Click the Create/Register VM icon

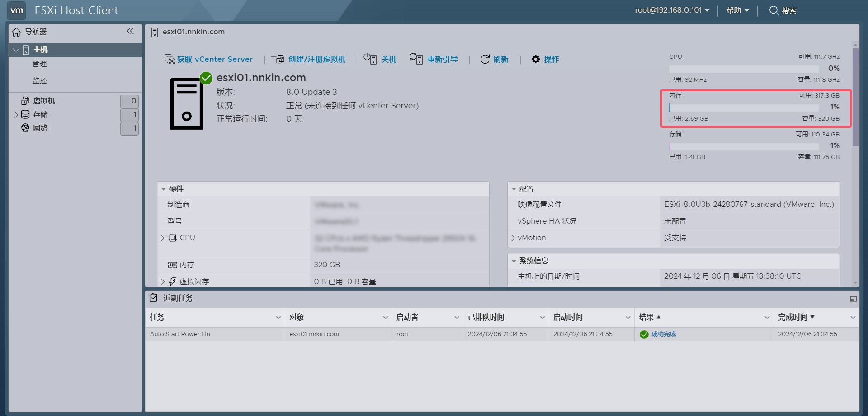278,59
